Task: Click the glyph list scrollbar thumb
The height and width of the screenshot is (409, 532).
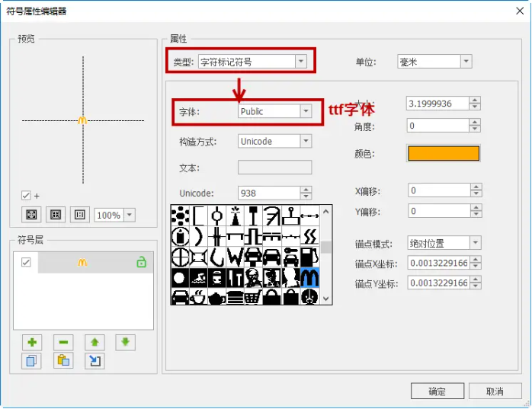Action: coord(325,247)
